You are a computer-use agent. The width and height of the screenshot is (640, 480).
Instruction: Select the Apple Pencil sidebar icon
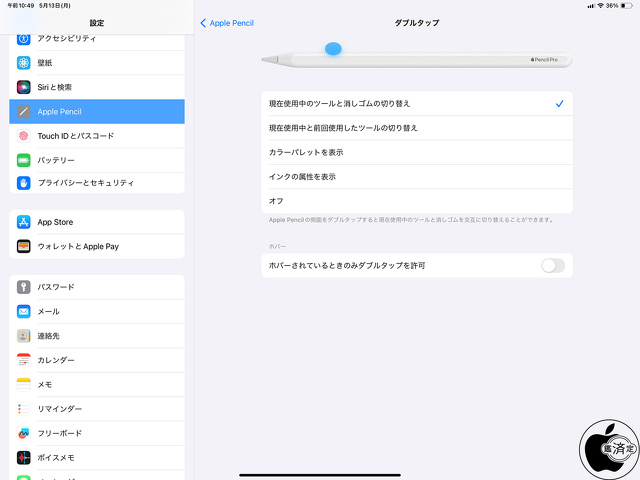tap(24, 111)
